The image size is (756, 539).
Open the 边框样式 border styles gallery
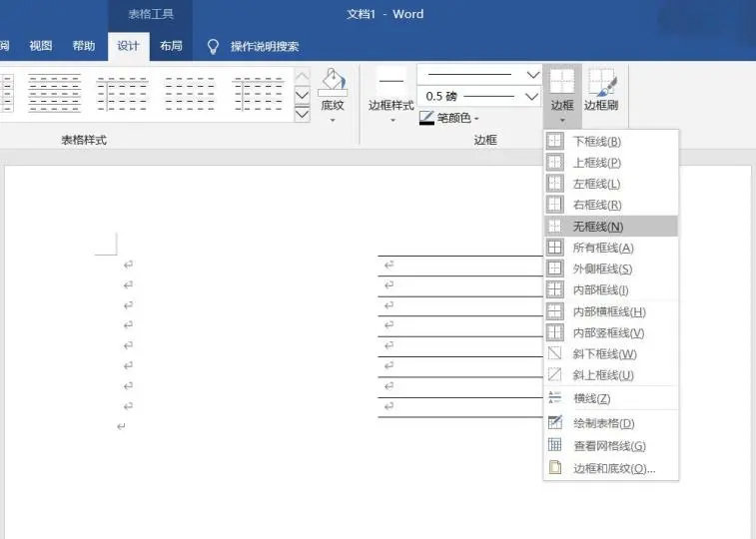[391, 96]
